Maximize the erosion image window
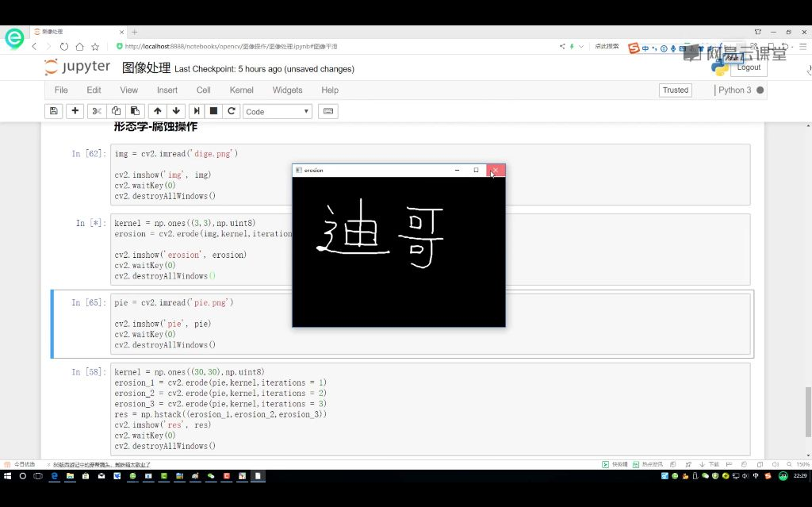 pyautogui.click(x=476, y=170)
